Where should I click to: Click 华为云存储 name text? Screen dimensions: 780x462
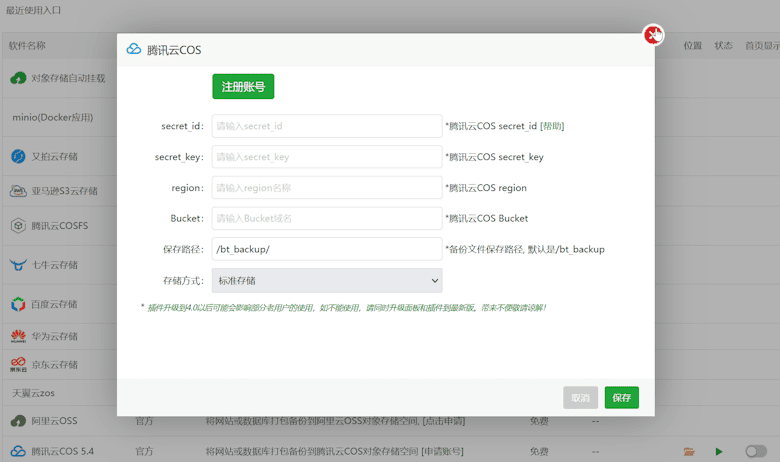point(55,336)
